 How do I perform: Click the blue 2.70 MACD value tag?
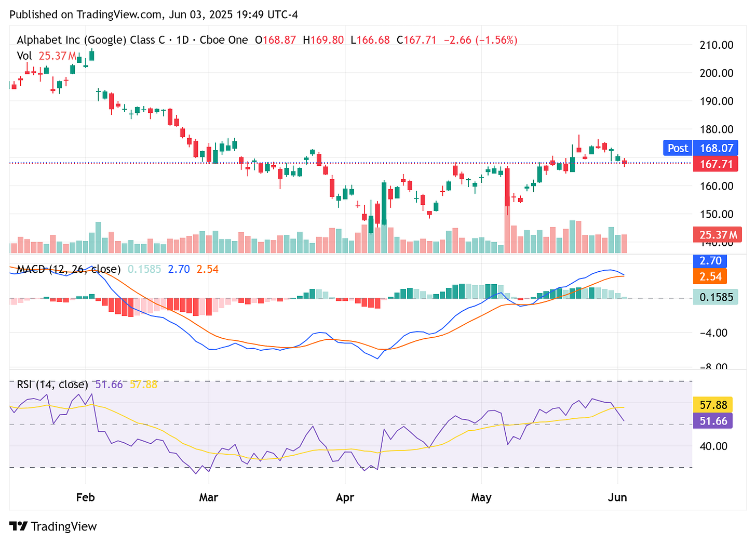[x=709, y=261]
